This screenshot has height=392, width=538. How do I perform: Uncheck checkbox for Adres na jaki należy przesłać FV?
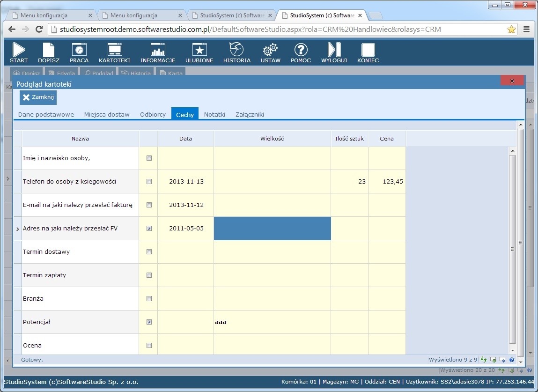[x=149, y=228]
